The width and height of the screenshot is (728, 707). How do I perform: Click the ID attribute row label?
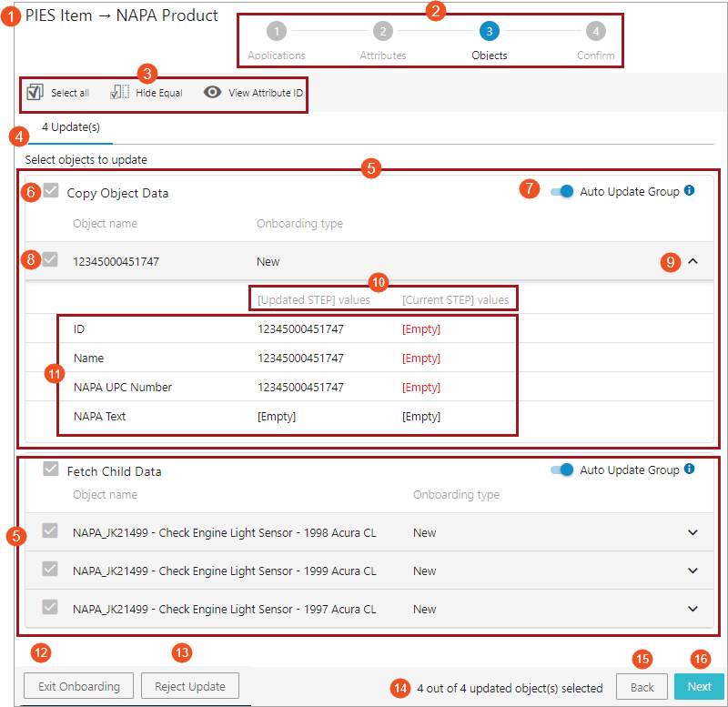(79, 329)
